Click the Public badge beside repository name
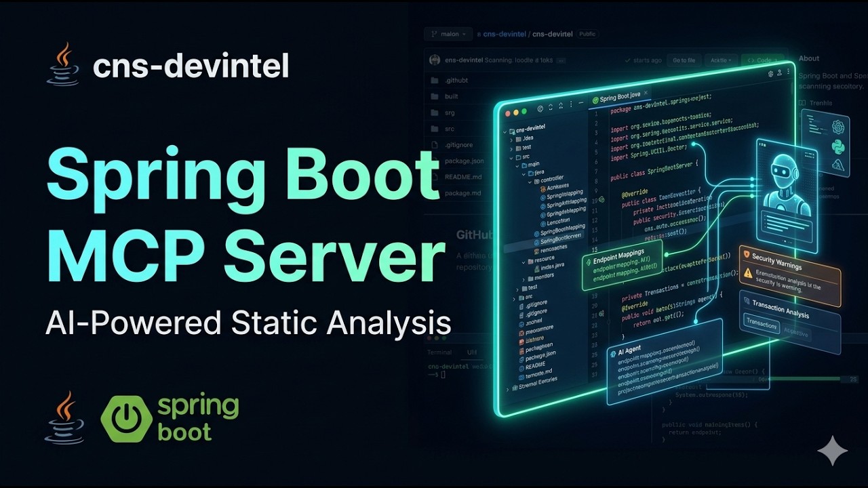868x488 pixels. pos(589,34)
